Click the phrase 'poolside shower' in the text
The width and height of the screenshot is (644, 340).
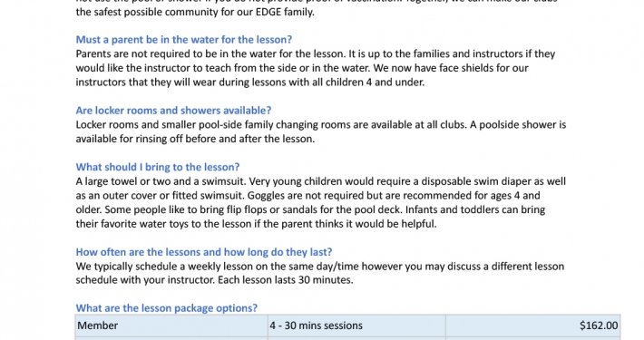coord(515,125)
